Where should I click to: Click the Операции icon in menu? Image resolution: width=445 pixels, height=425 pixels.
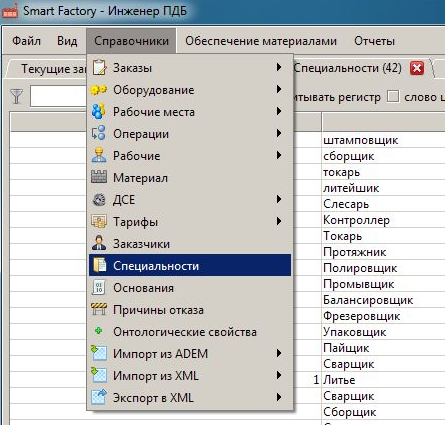point(99,134)
